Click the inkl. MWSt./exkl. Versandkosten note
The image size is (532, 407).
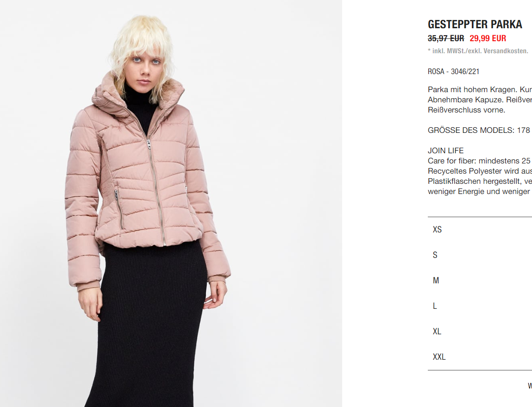pos(478,51)
